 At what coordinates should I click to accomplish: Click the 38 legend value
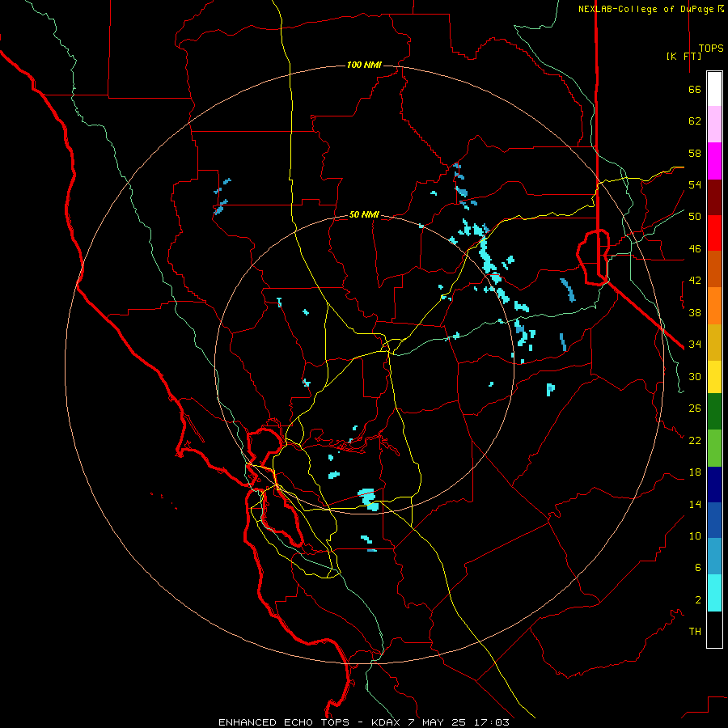[x=695, y=312]
